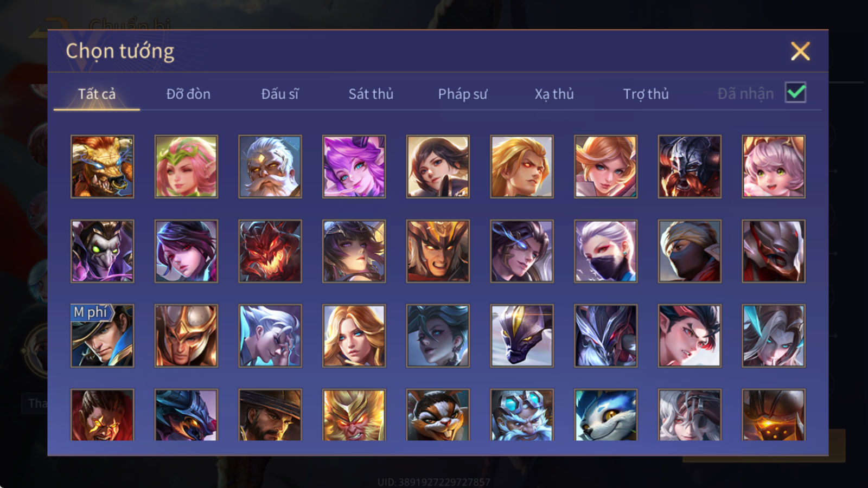
Task: Select the golden monkey king hero
Action: point(354,415)
